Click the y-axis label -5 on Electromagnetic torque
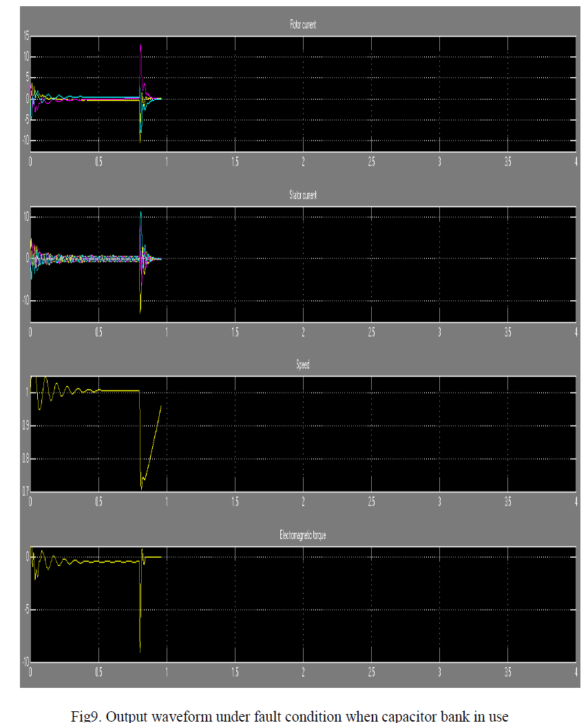The image size is (588, 723). click(x=25, y=609)
